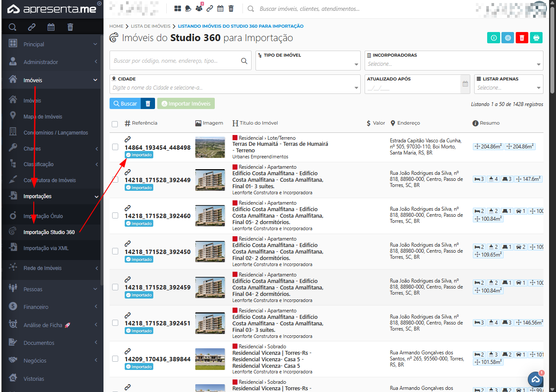Open Importação via XML in the sidebar

click(x=46, y=248)
